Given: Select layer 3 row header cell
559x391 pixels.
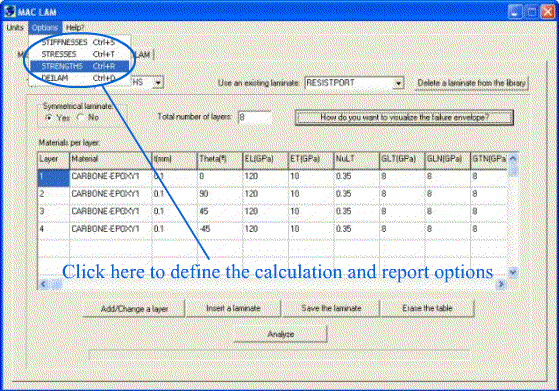Looking at the screenshot, I should pos(53,213).
